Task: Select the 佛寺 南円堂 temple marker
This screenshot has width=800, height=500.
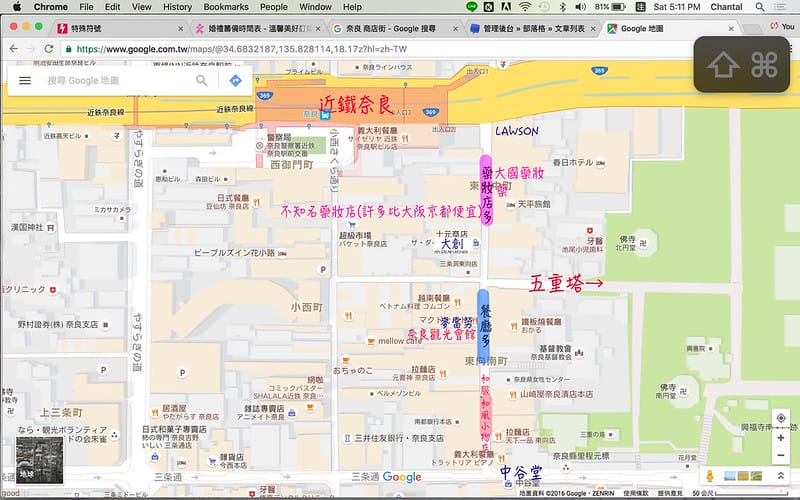Action: point(684,391)
